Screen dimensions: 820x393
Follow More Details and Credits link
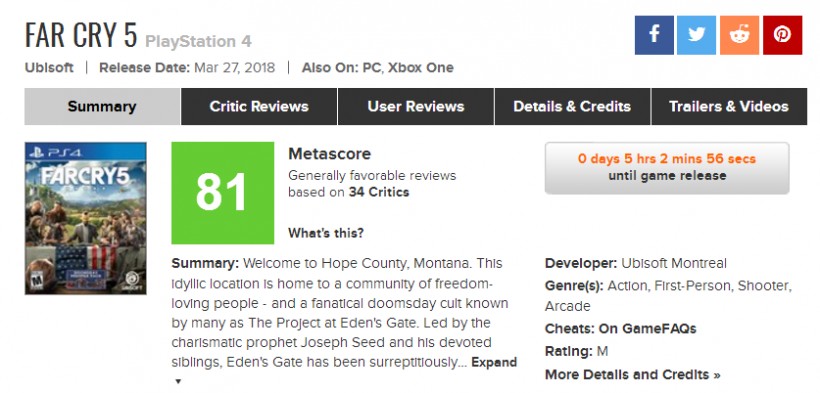tap(632, 375)
